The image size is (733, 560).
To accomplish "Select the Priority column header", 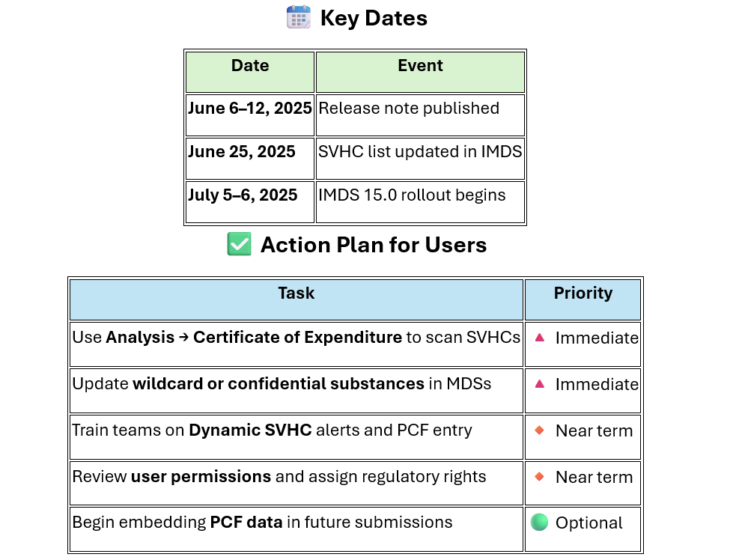I will [583, 299].
